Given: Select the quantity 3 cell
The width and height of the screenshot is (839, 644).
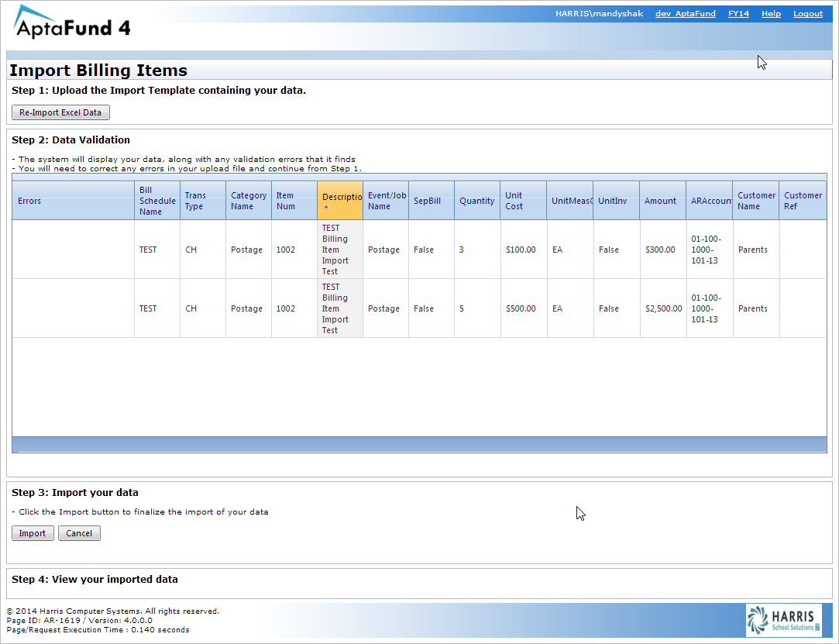Looking at the screenshot, I should coord(477,250).
